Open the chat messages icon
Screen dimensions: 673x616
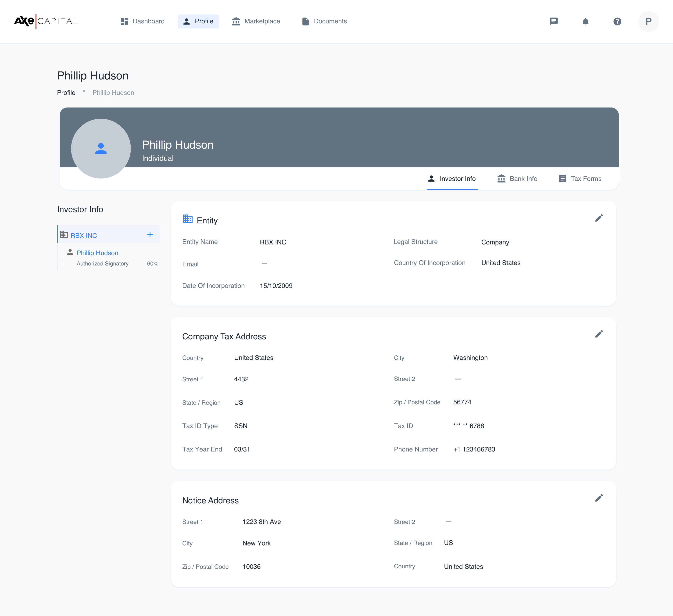coord(554,21)
